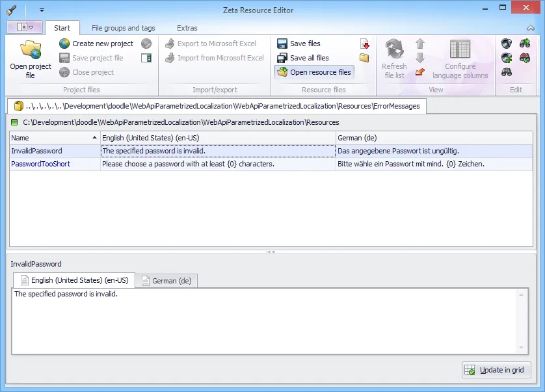Switch to the German (de) editor tab
Screen dimensions: 545x392
pyautogui.click(x=167, y=281)
